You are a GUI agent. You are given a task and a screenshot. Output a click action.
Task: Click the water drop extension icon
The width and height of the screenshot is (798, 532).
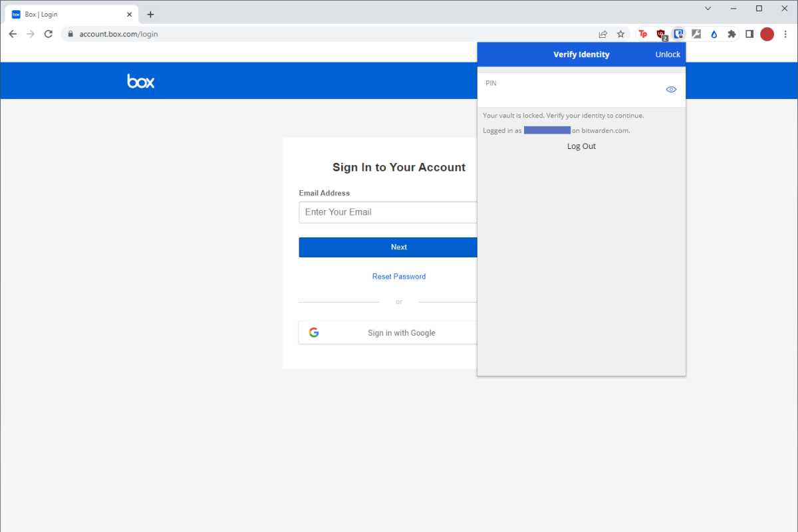[x=713, y=33]
